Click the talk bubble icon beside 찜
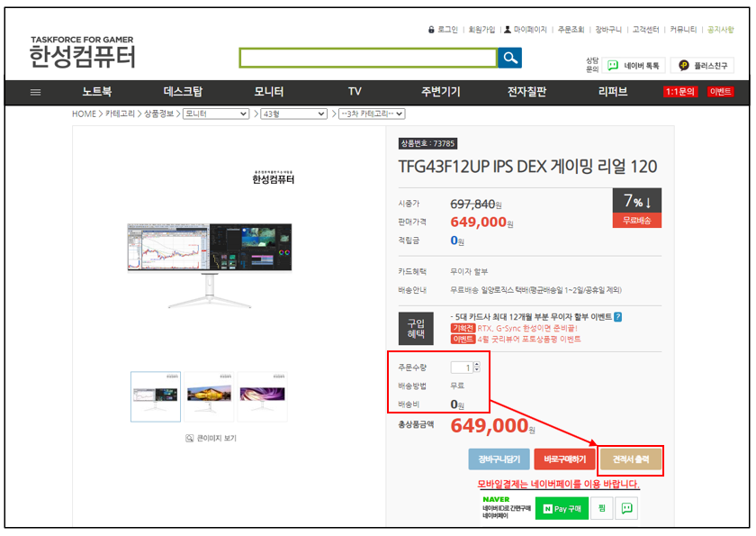This screenshot has width=756, height=536. (627, 509)
